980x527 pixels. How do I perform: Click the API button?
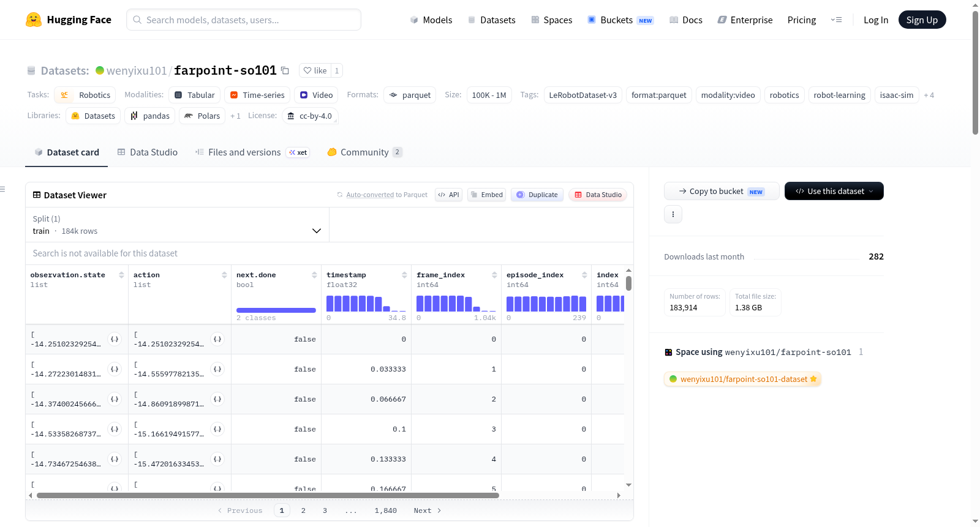pyautogui.click(x=448, y=195)
